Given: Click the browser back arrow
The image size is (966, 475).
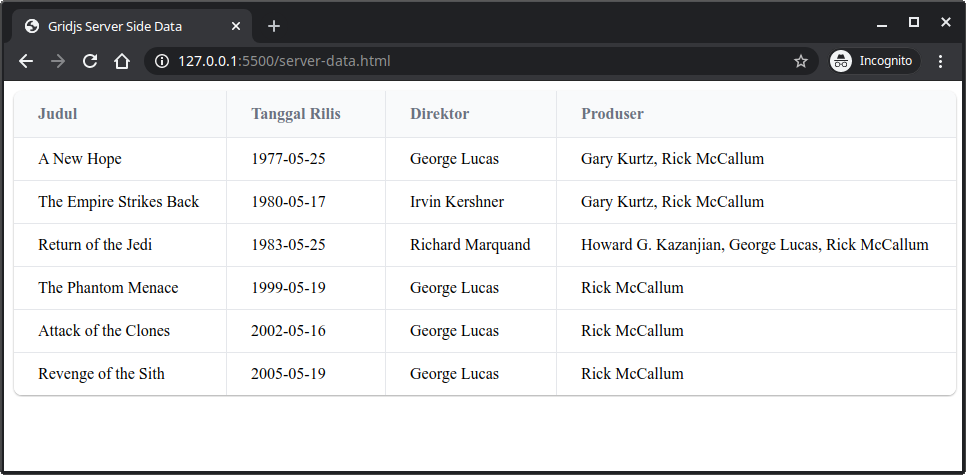Looking at the screenshot, I should pos(26,61).
